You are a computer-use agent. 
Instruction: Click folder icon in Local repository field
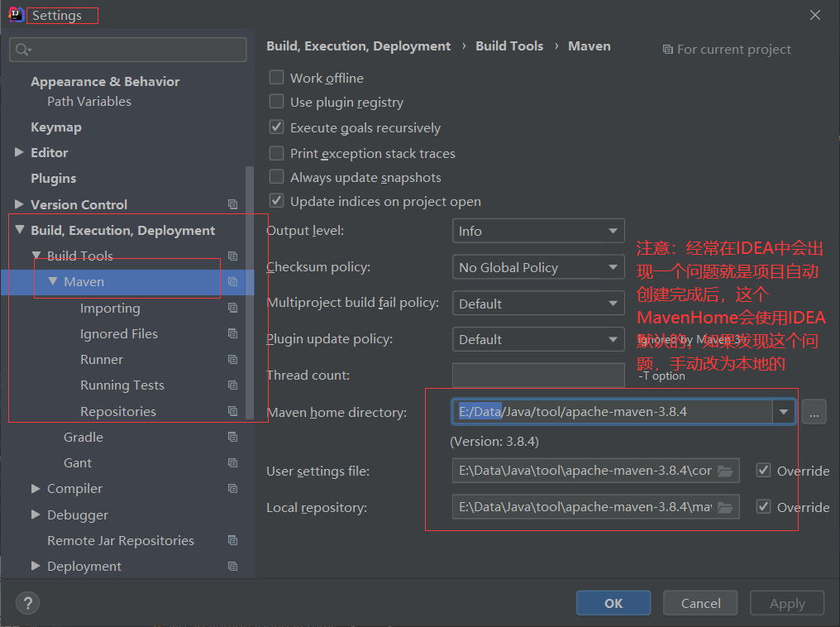coord(725,507)
